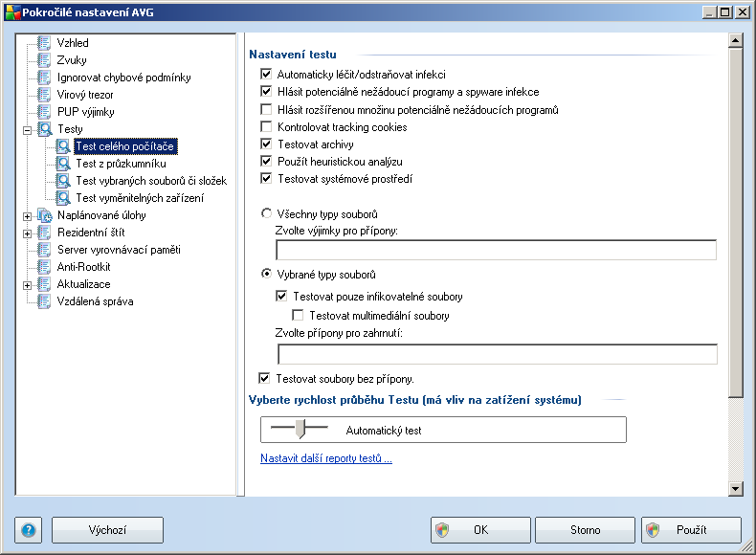
Task: Click icon for Test vybraných souborů či složek
Action: 63,181
